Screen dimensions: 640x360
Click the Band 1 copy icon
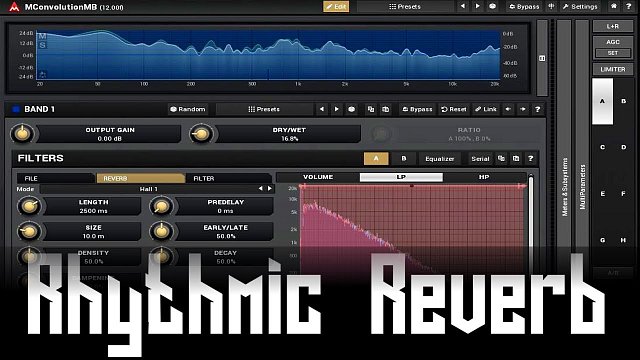point(371,109)
